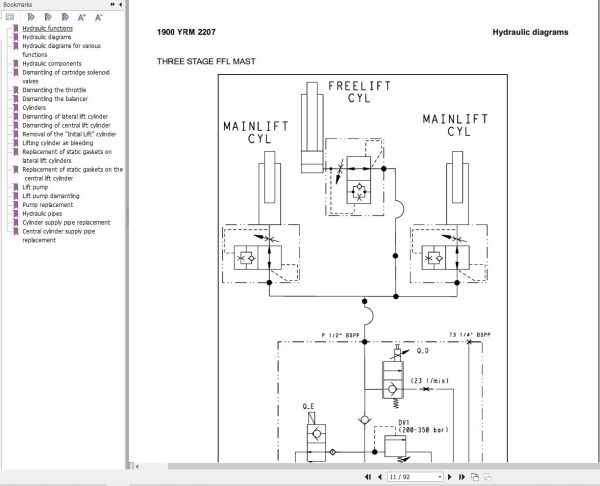Open the Hydraulic functions bookmark
600x486 pixels.
47,28
